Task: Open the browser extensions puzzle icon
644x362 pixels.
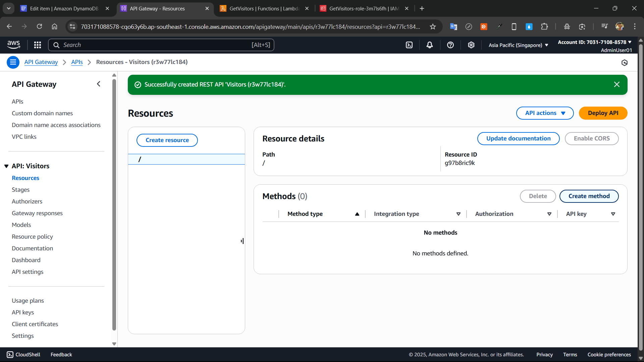Action: click(544, 26)
